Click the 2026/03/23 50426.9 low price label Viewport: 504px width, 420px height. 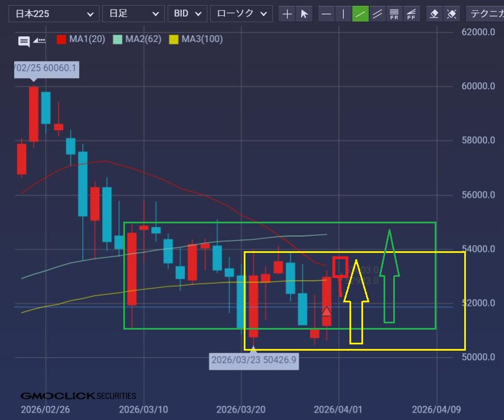point(253,360)
